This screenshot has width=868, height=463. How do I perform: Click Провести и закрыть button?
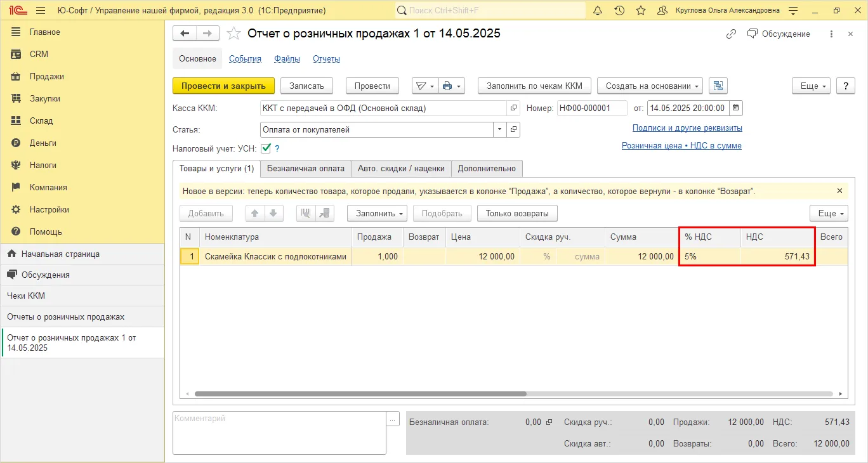[223, 86]
